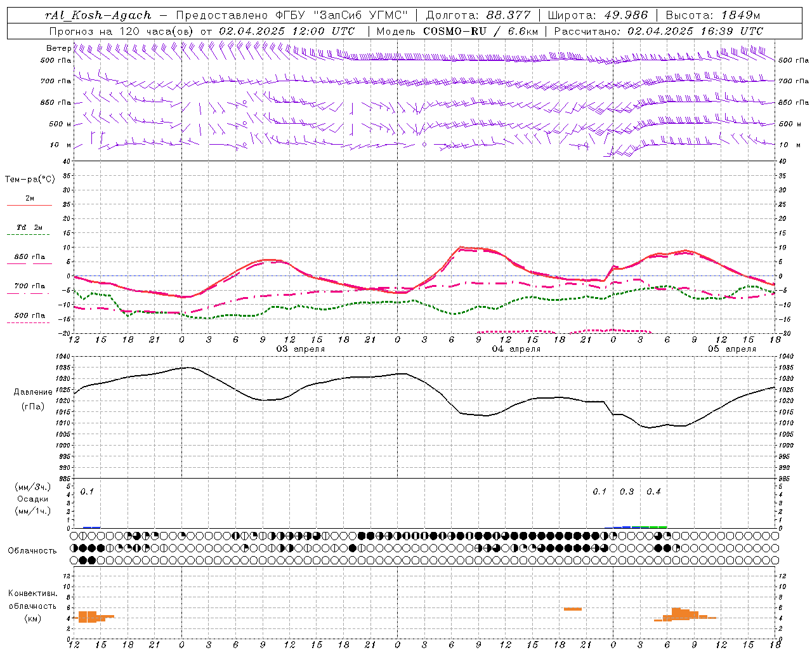This screenshot has height=650, width=812.
Task: Click the forecast start time 02.04.2025 12:00 UTC
Action: 287,31
